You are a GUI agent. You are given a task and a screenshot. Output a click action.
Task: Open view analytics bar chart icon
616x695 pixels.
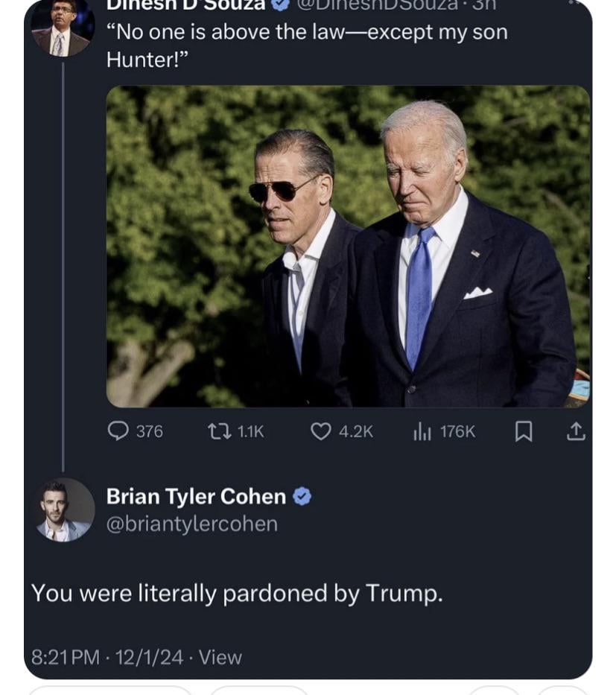pos(422,431)
